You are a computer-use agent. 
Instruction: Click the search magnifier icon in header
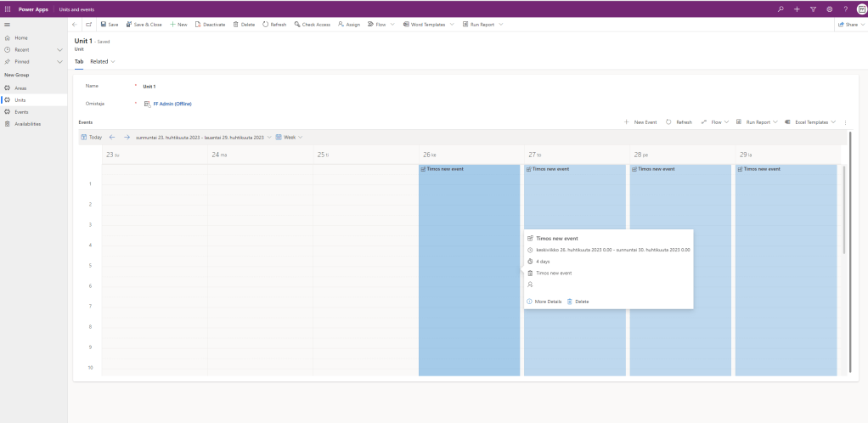781,8
